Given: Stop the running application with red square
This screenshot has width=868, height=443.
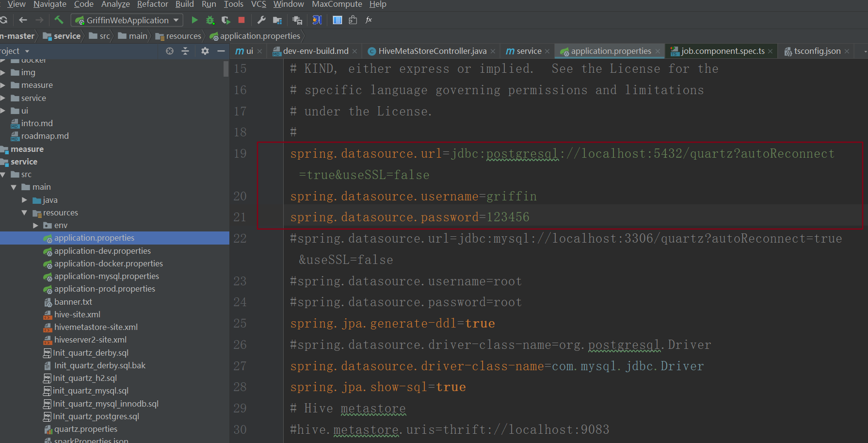Looking at the screenshot, I should click(x=241, y=20).
